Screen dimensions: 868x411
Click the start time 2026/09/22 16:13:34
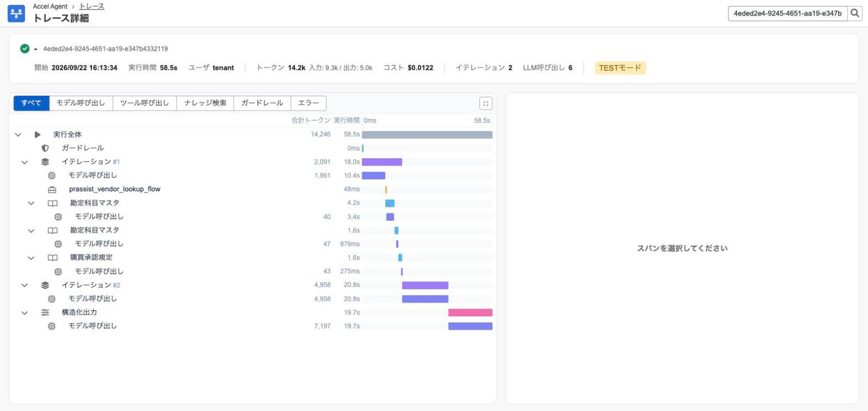coord(84,68)
